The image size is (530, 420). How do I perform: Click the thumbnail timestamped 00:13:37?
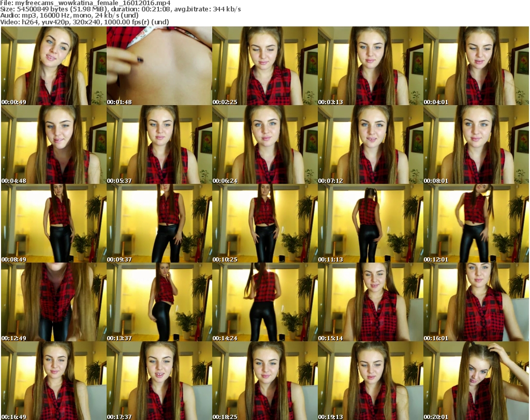[159, 302]
